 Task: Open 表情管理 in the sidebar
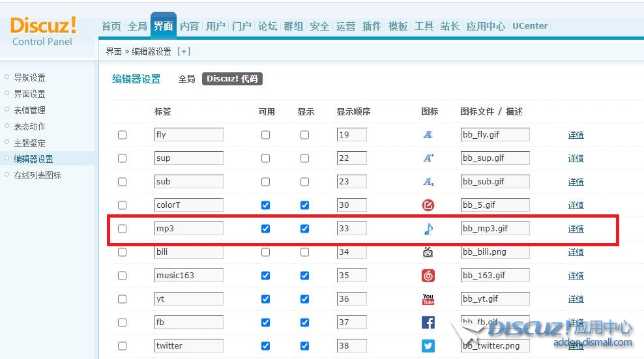29,110
